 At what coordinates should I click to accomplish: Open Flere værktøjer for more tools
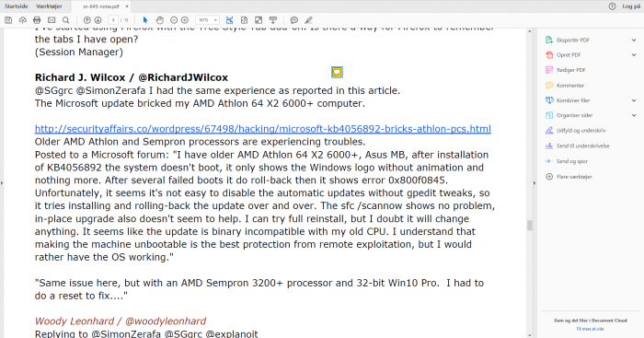click(x=574, y=177)
